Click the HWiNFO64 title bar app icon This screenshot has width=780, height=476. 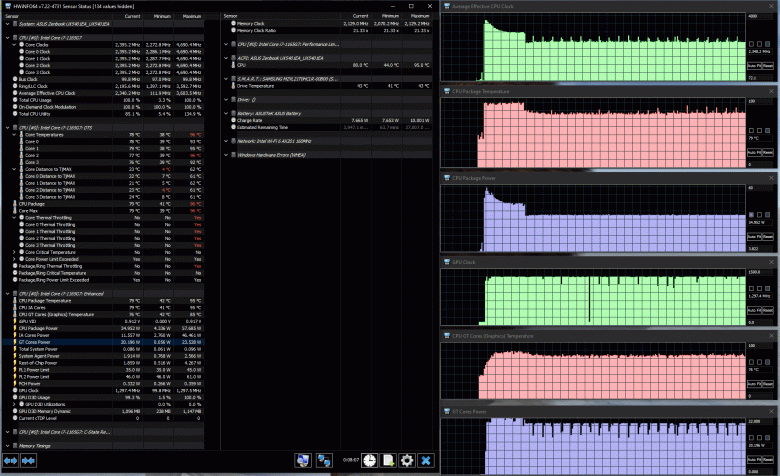pyautogui.click(x=7, y=6)
